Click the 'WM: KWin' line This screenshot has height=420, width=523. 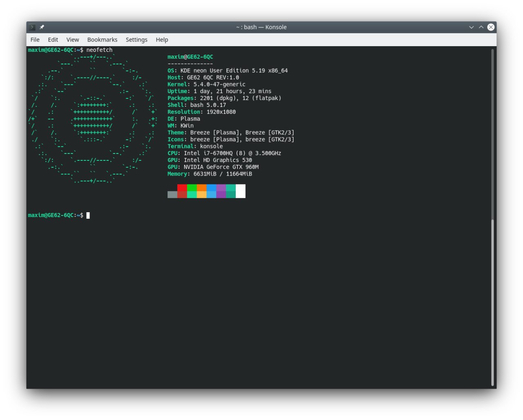click(181, 126)
